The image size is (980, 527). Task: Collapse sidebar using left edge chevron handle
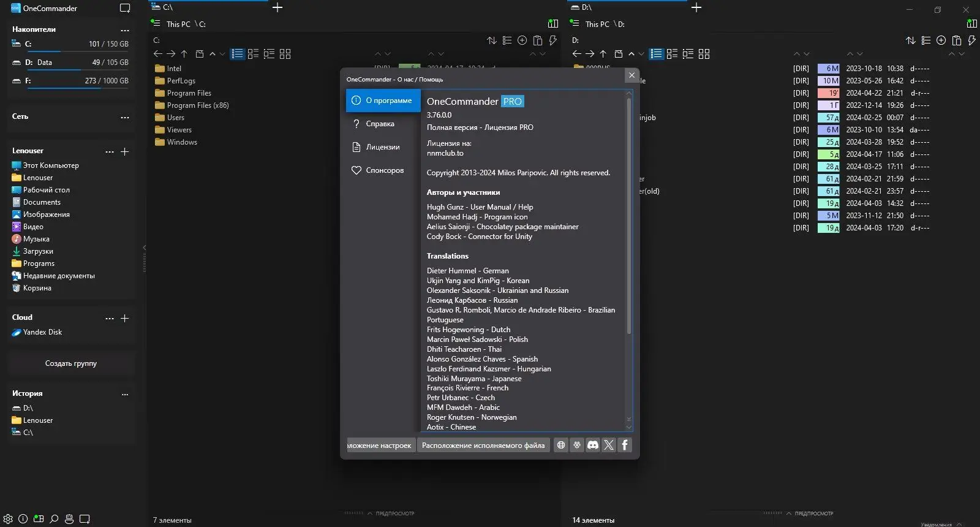(145, 248)
